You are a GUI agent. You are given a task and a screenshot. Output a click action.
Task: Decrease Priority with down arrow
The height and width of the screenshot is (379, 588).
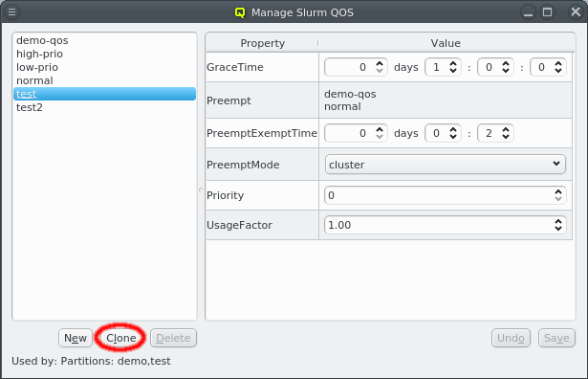click(558, 199)
